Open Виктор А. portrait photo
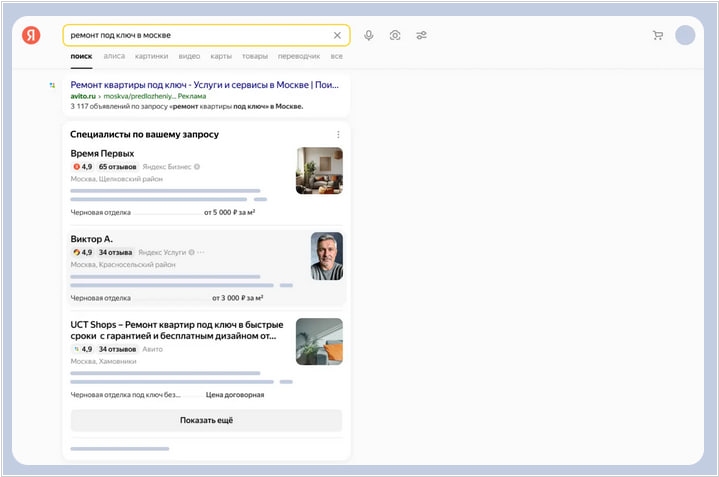Image resolution: width=719 pixels, height=477 pixels. tap(327, 256)
